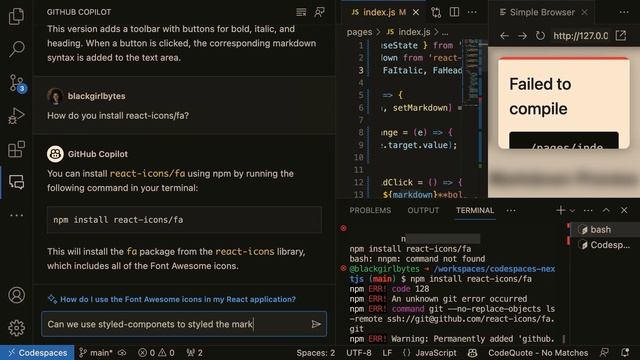Open the Accounts menu
The width and height of the screenshot is (640, 360).
pyautogui.click(x=16, y=295)
